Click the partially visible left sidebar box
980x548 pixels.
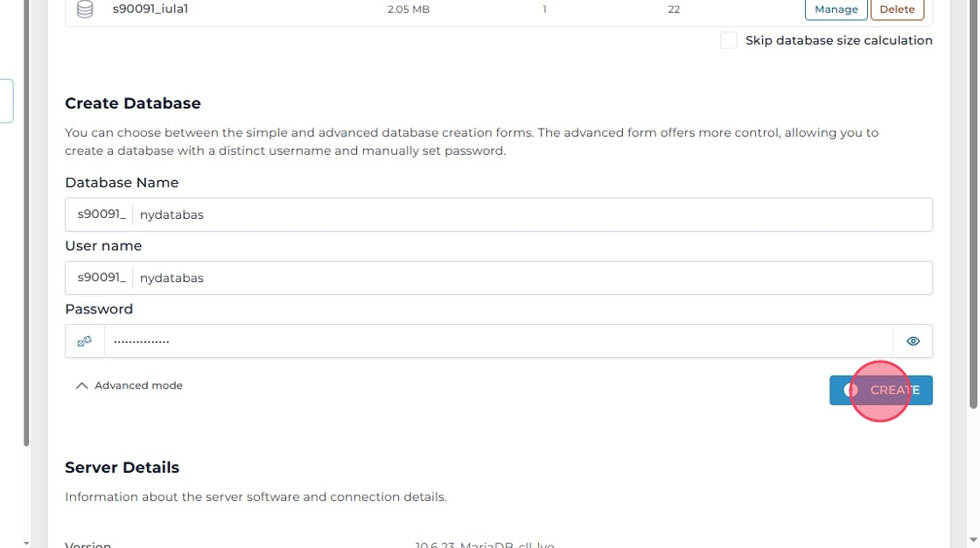6,101
